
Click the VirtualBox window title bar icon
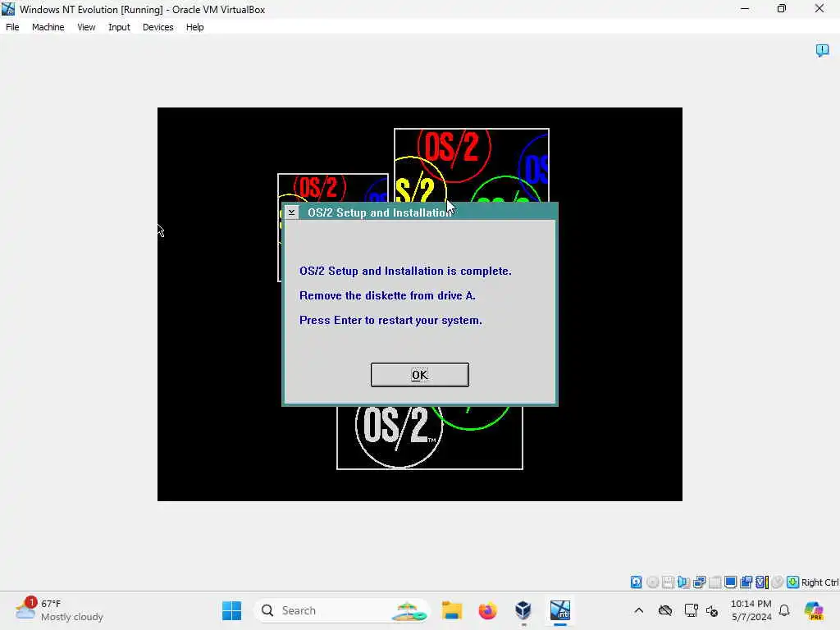pos(8,9)
